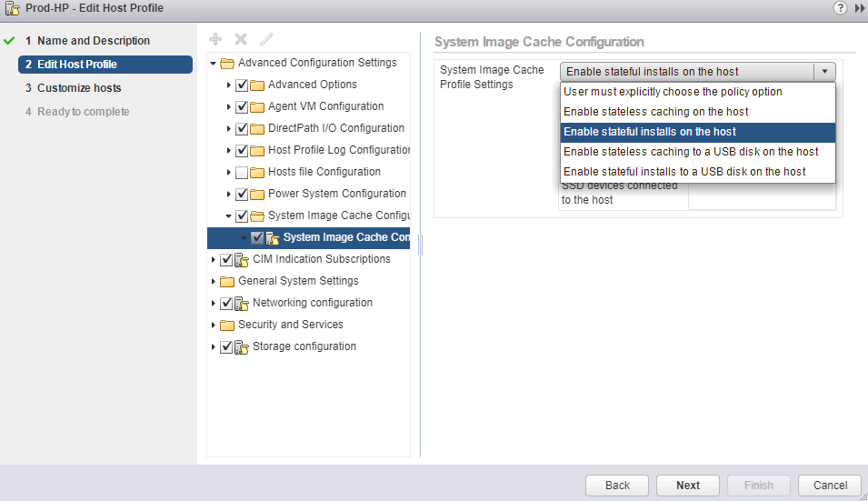868x501 pixels.
Task: Uncheck the Advanced Options checkbox
Action: [x=242, y=85]
